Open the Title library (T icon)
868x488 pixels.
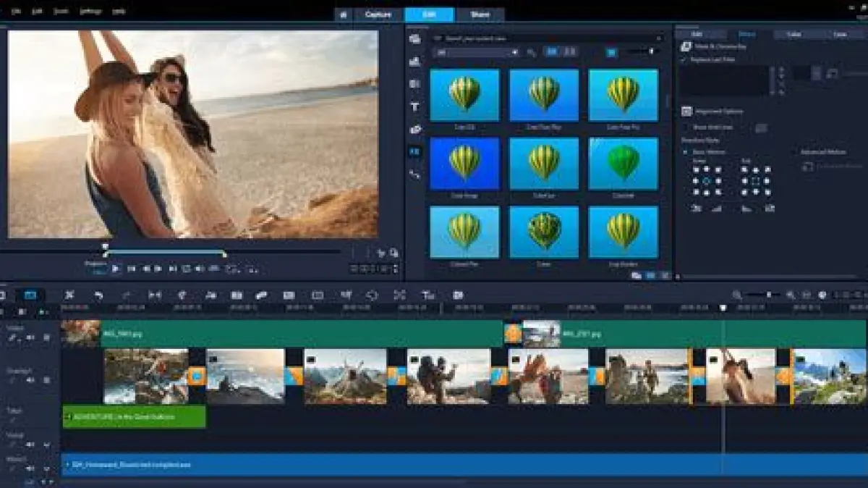(x=414, y=107)
